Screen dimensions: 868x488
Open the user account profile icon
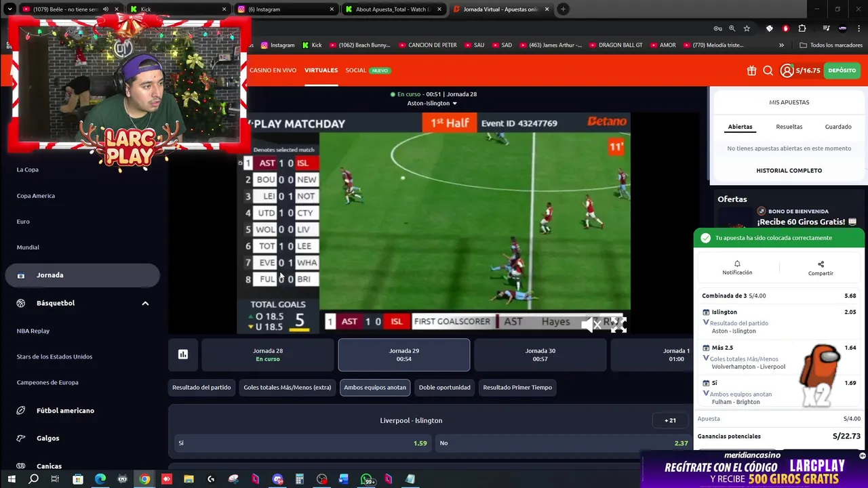click(787, 70)
